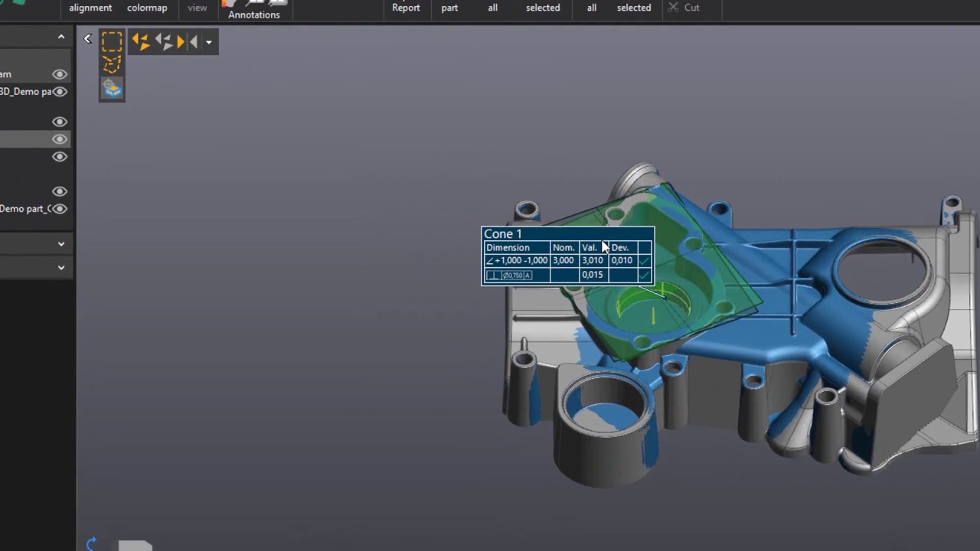
Task: Switch to the colormap tab
Action: 147,8
